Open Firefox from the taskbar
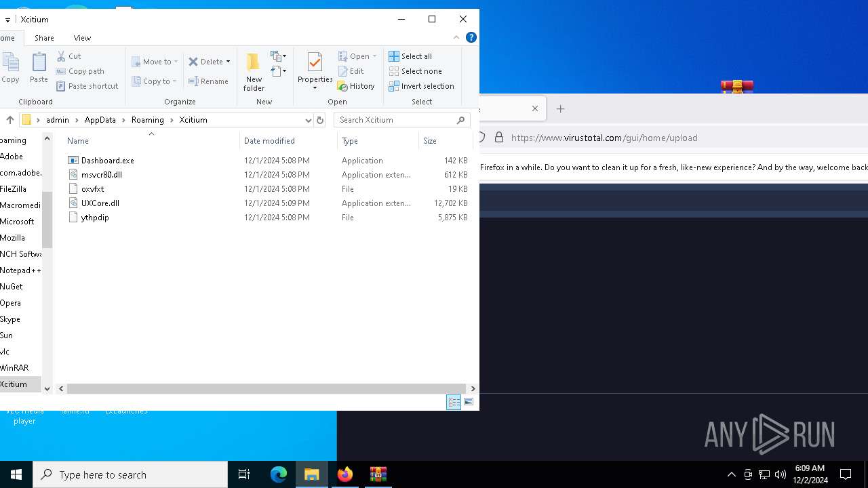 click(345, 474)
